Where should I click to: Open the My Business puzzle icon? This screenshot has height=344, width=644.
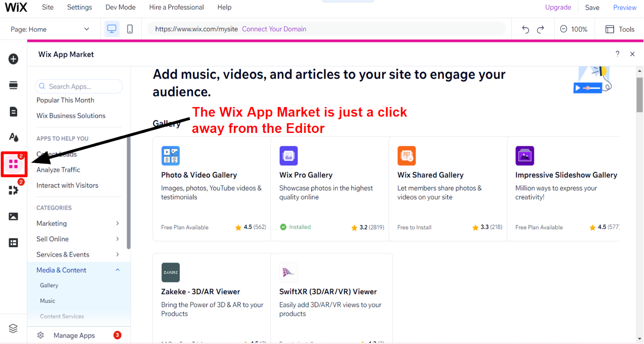coord(13,190)
